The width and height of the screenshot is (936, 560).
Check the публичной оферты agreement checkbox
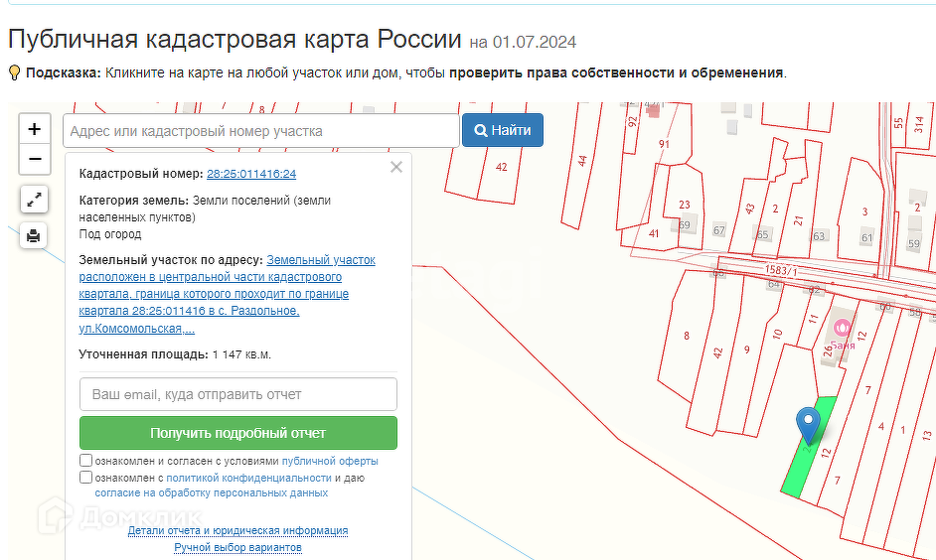86,461
